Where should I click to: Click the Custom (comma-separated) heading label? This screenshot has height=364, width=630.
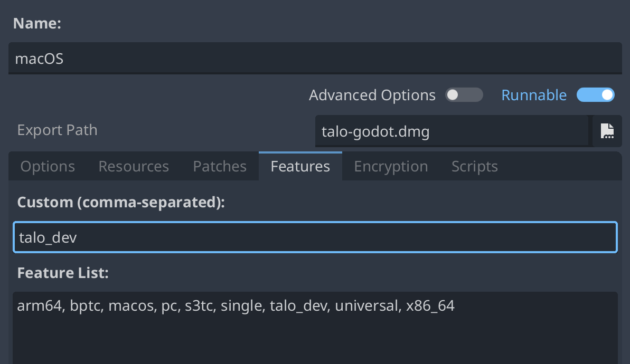tap(121, 203)
